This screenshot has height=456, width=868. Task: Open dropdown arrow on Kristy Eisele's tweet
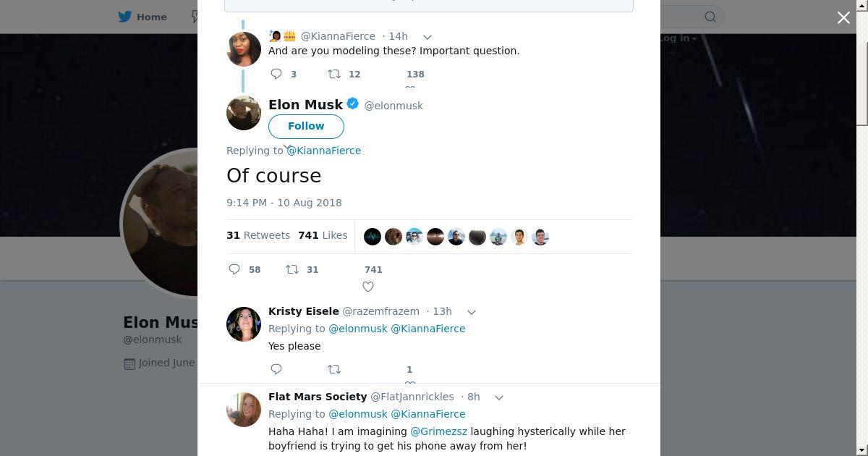click(472, 312)
